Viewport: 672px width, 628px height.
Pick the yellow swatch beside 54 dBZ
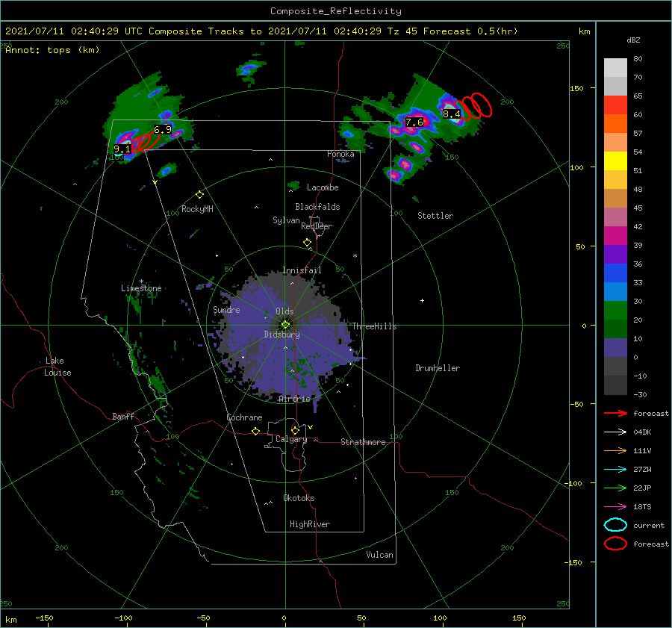615,161
